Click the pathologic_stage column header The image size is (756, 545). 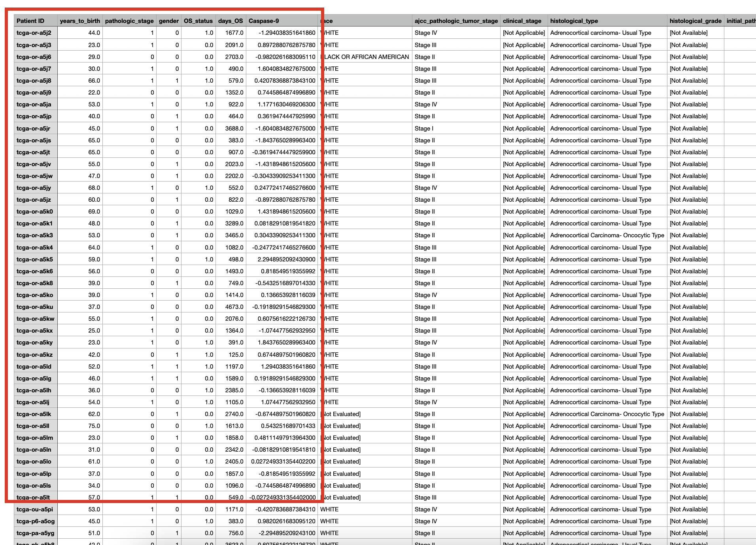click(129, 21)
